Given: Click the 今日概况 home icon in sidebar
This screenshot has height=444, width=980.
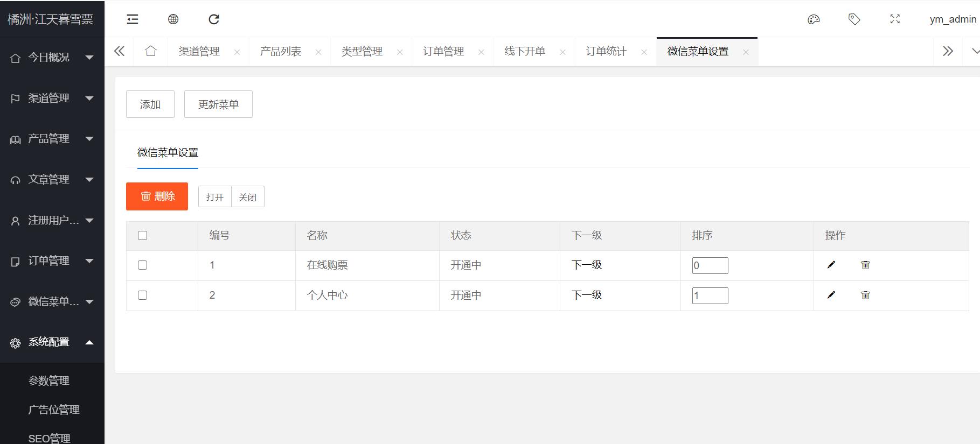Looking at the screenshot, I should (16, 58).
